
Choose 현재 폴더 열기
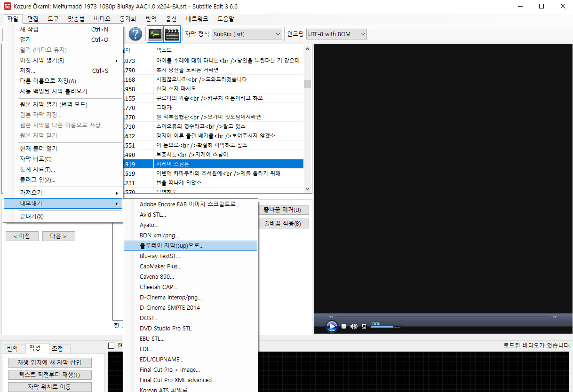[63, 149]
